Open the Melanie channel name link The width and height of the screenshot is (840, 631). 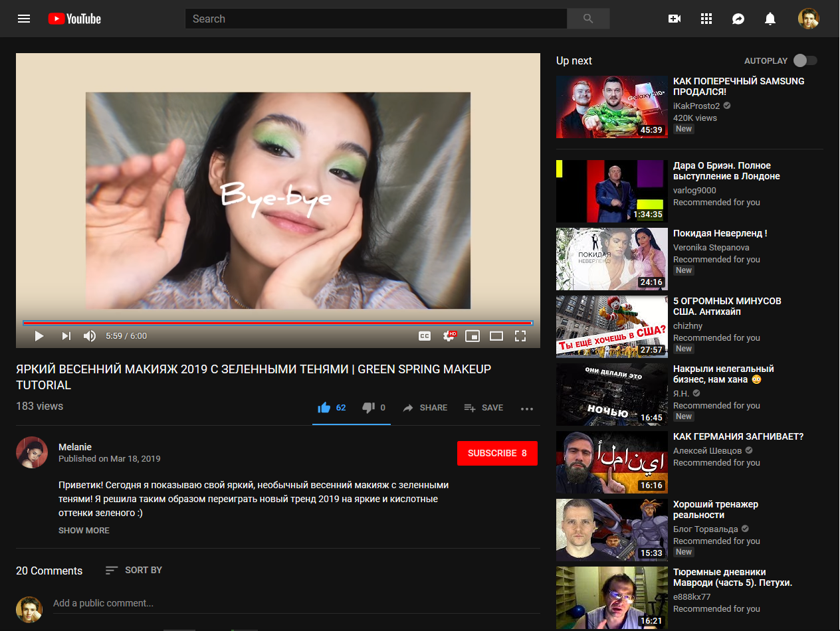75,447
